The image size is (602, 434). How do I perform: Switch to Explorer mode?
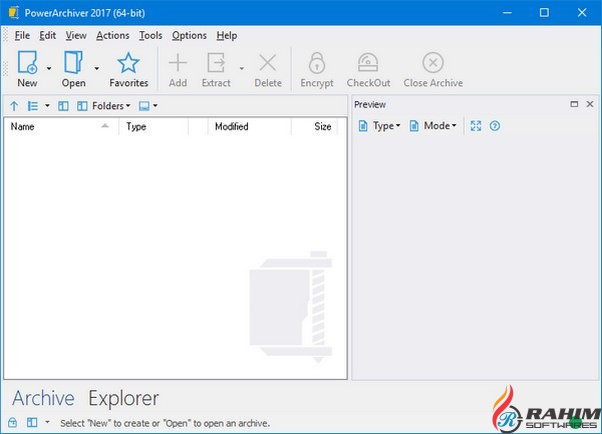pos(124,398)
